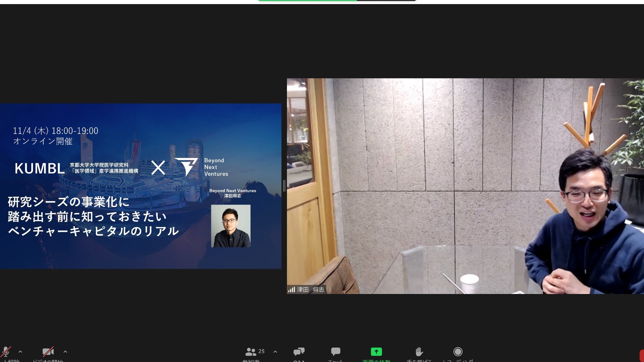
Task: Raise your hand using the hand icon
Action: (419, 352)
